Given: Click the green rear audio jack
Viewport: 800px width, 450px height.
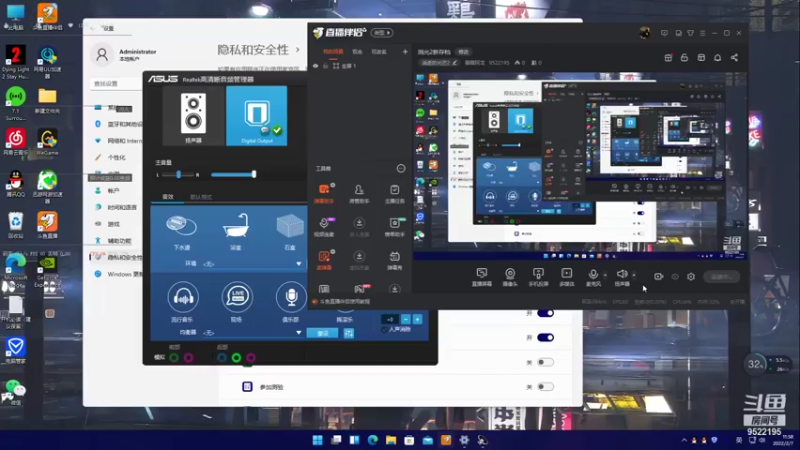Looking at the screenshot, I should point(236,358).
